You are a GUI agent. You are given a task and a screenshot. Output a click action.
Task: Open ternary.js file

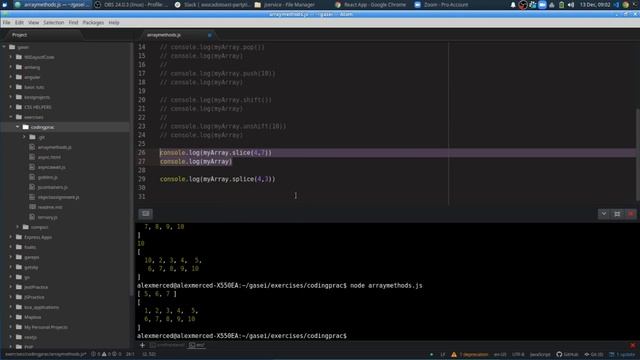click(x=47, y=217)
